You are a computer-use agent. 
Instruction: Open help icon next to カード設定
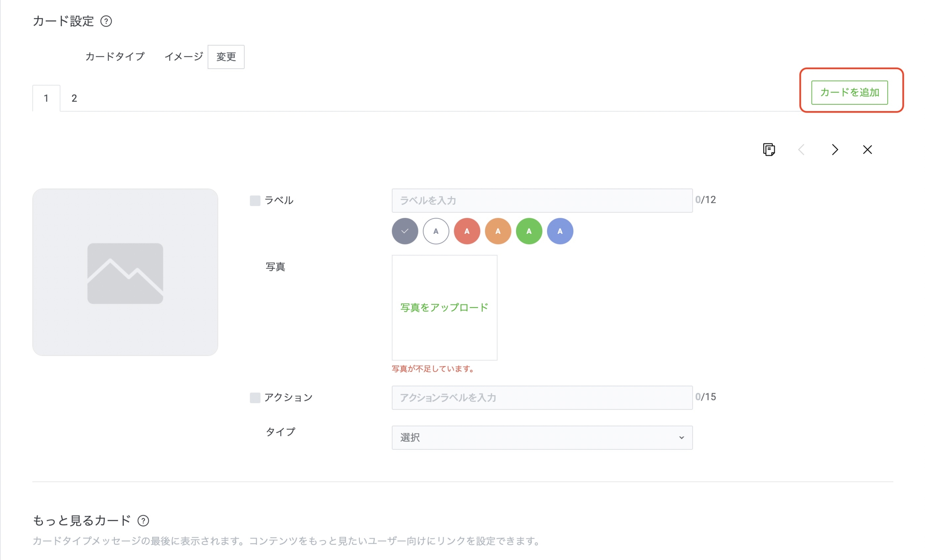(106, 21)
